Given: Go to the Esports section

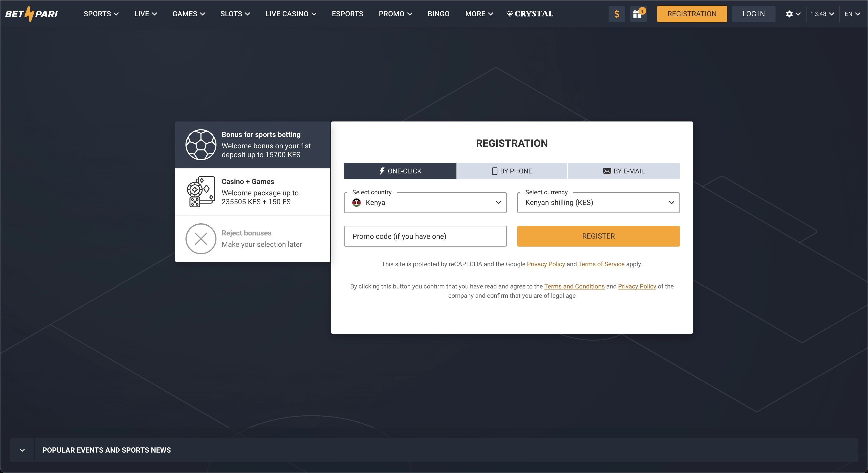Looking at the screenshot, I should 347,14.
